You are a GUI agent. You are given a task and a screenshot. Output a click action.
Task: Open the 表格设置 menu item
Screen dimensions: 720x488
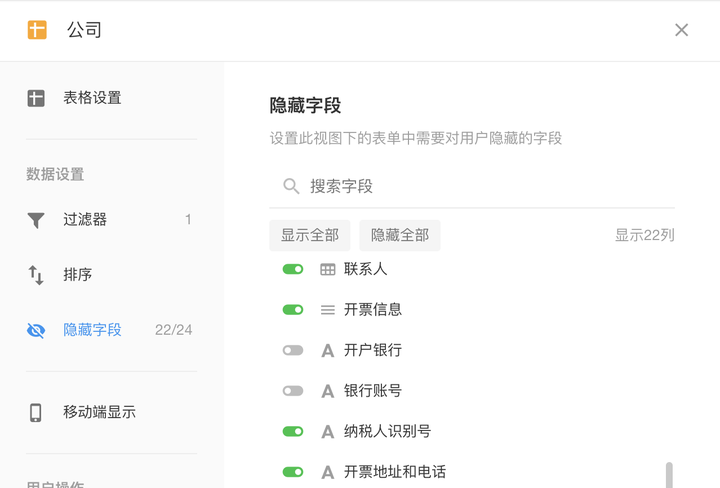[x=112, y=98]
